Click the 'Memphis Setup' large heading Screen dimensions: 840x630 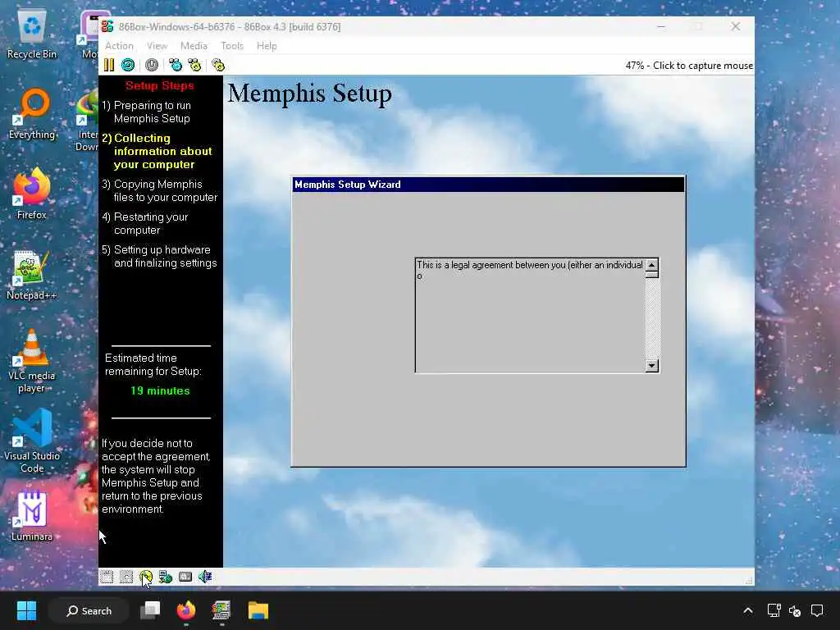tap(309, 94)
